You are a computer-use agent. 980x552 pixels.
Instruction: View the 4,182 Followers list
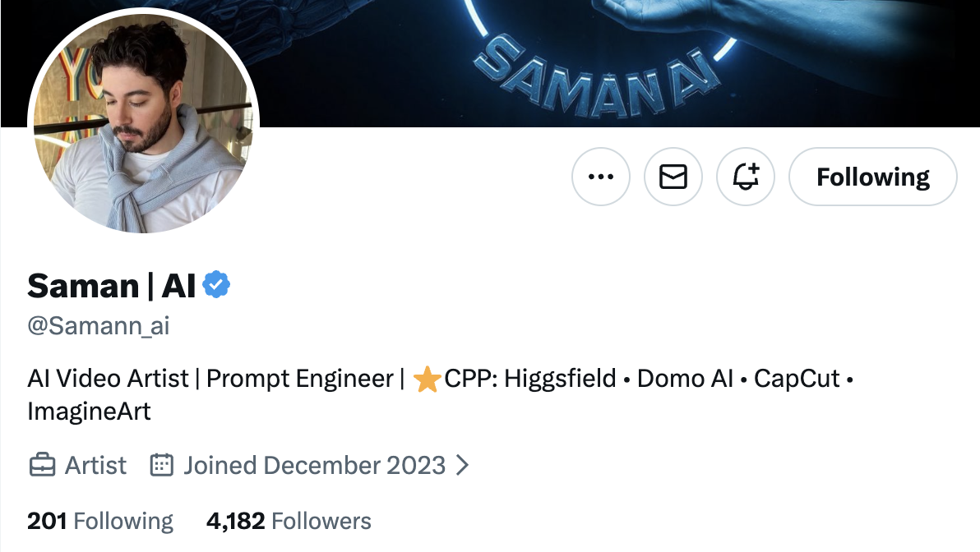(289, 521)
